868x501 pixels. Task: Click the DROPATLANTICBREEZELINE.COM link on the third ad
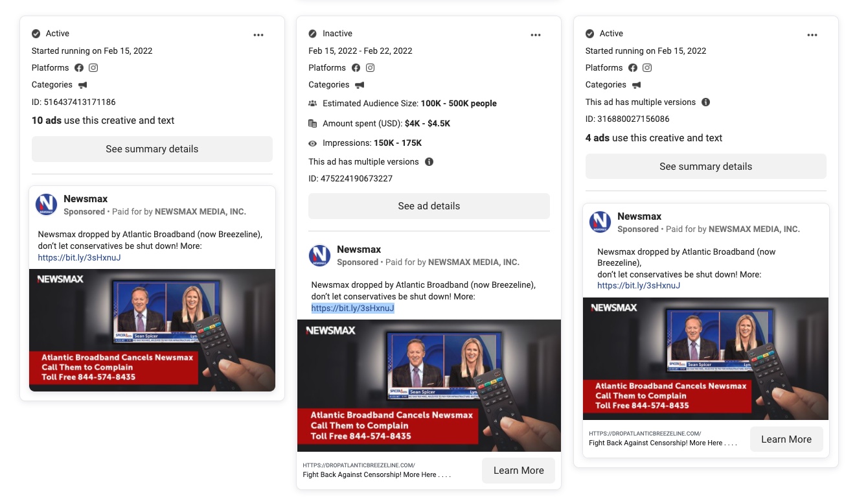click(x=645, y=433)
